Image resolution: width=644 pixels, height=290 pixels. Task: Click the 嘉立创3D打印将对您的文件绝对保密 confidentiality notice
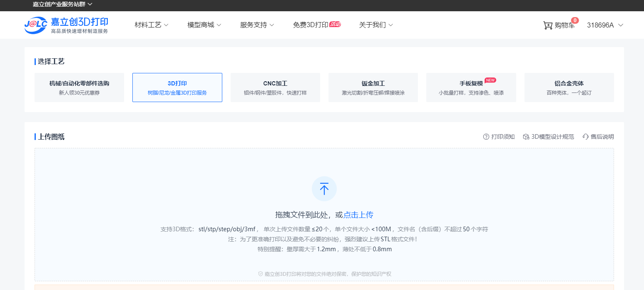(328, 274)
